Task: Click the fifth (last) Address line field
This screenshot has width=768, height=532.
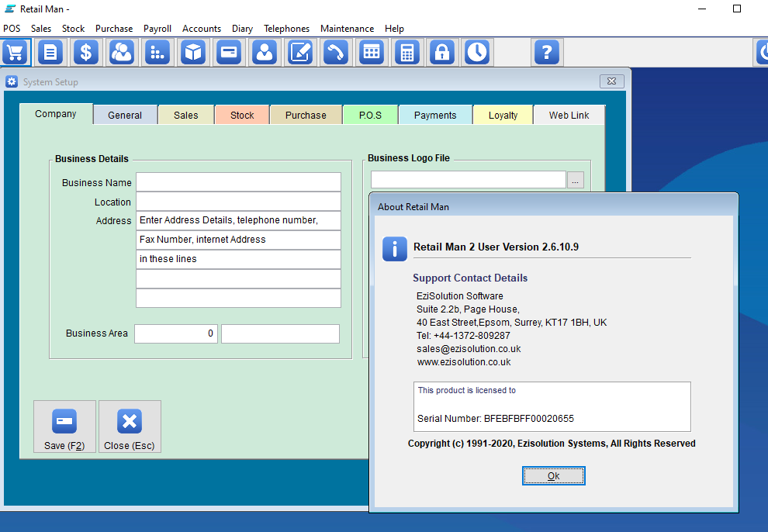Action: (238, 298)
